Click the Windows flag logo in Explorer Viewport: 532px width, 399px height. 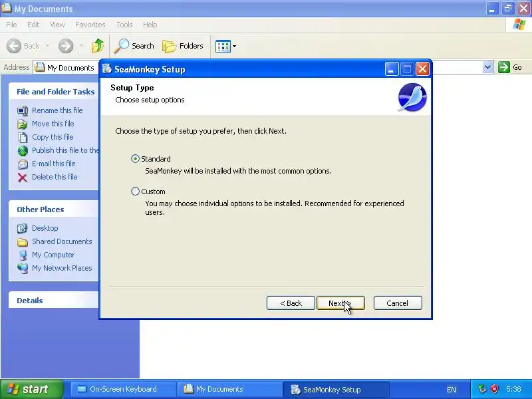point(519,25)
